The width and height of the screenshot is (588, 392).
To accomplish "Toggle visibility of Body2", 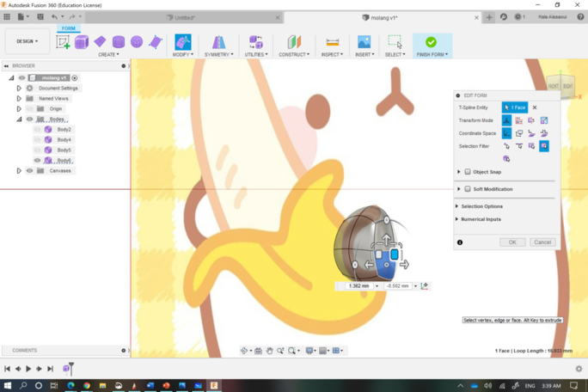I will [37, 130].
